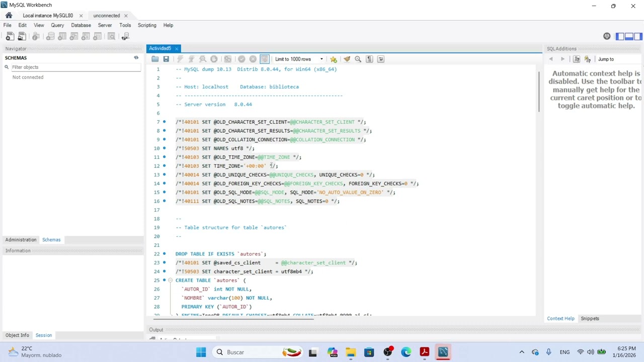Switch to the Administration tab
The height and width of the screenshot is (362, 644).
click(21, 240)
